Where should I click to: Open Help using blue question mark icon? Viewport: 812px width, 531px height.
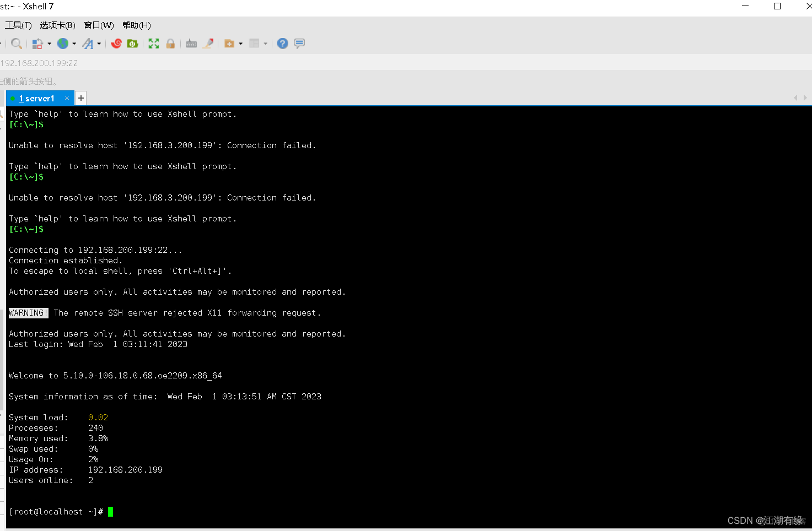[x=282, y=44]
